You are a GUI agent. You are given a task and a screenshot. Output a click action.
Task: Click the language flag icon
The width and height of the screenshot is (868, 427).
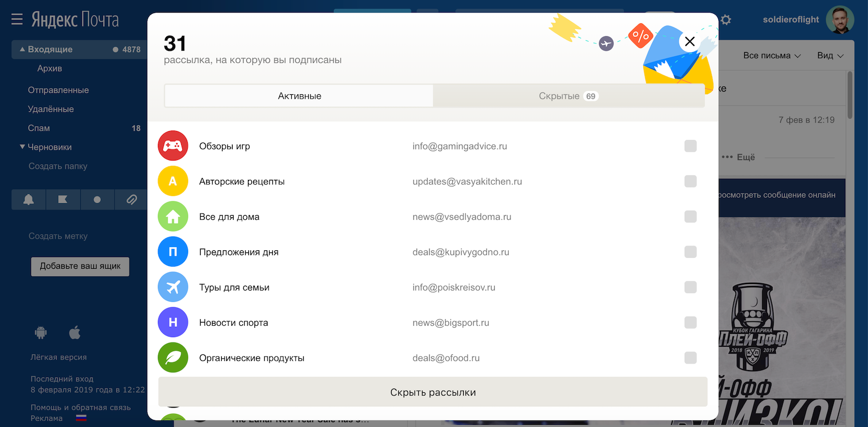(x=81, y=418)
